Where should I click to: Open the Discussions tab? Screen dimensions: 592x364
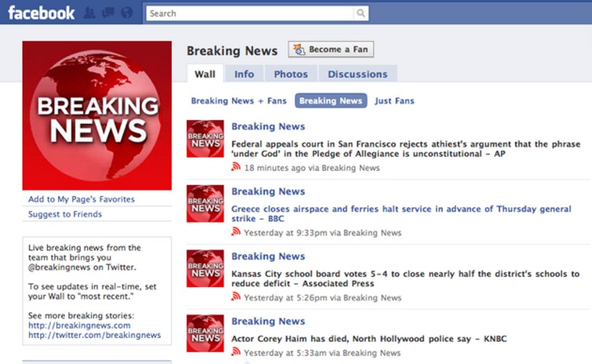point(358,74)
